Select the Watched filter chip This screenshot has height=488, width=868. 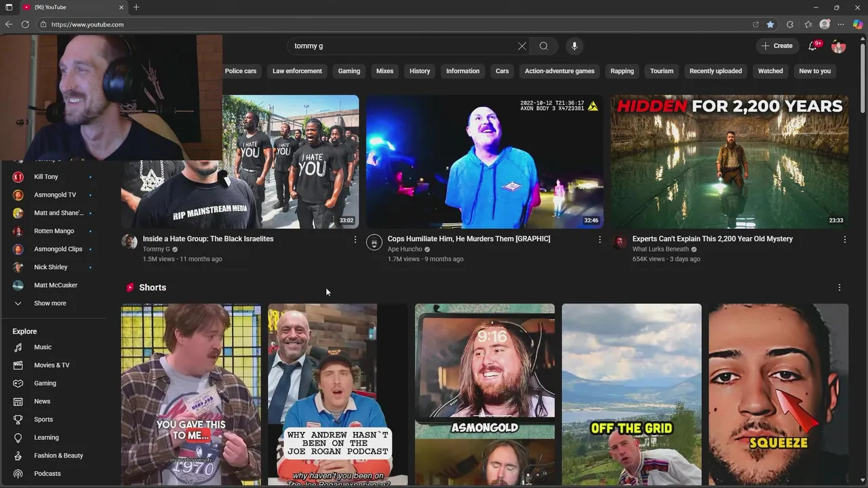[770, 71]
